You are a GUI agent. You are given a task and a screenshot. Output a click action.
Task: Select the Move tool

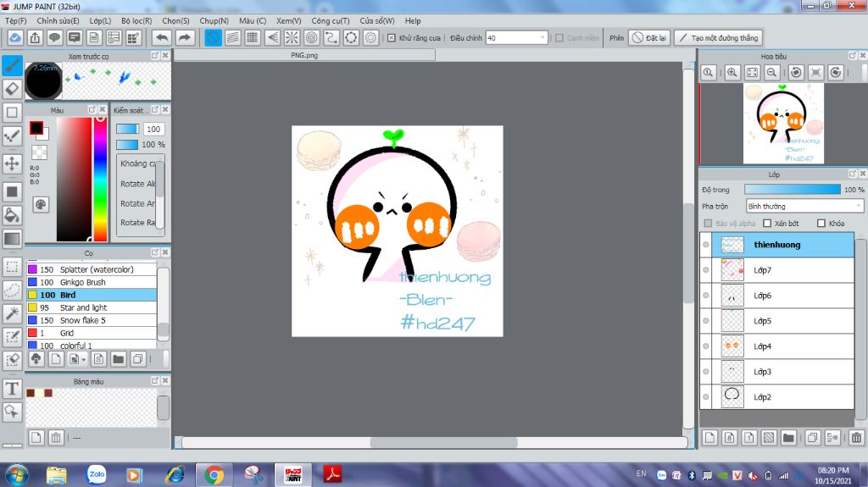click(x=12, y=163)
